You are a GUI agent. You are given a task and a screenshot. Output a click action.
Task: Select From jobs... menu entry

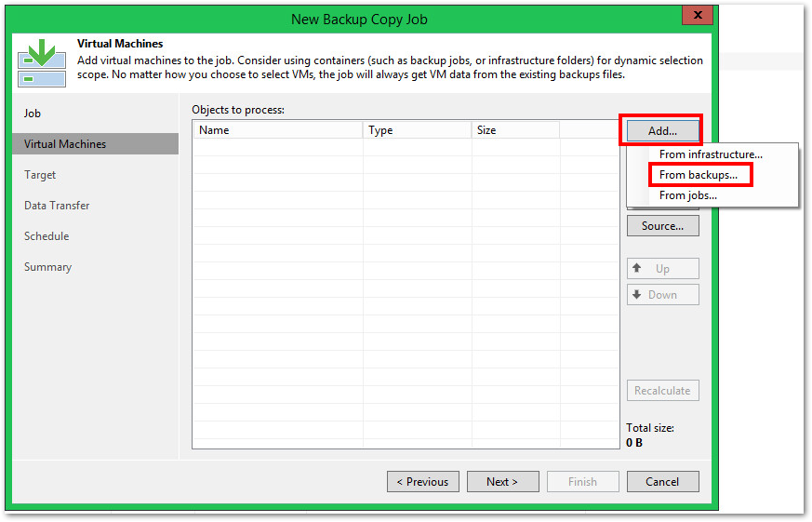tap(688, 195)
